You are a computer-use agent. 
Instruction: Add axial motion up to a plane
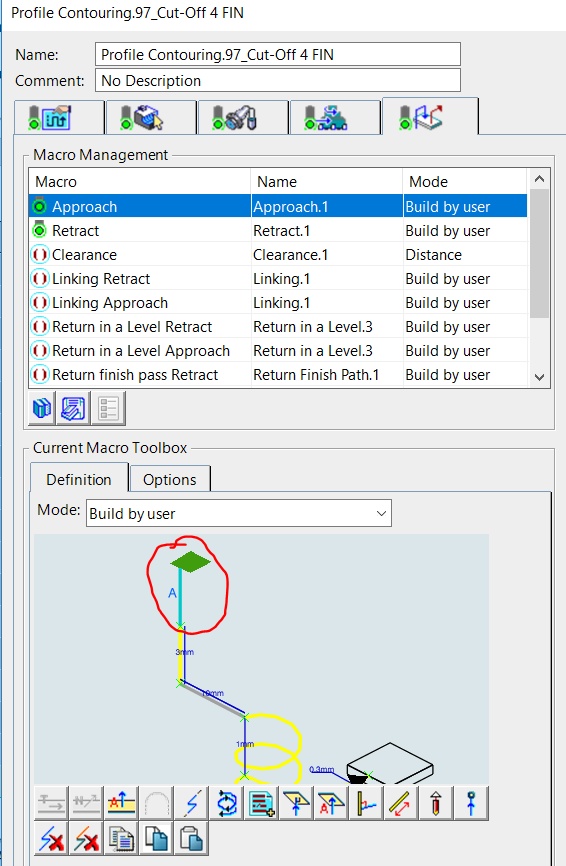point(331,802)
